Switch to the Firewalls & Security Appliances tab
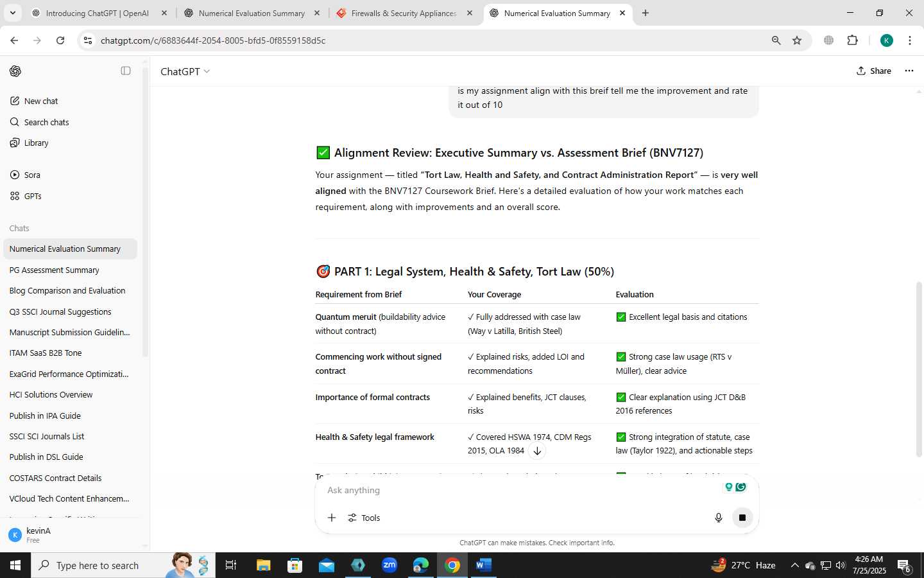 (x=404, y=13)
